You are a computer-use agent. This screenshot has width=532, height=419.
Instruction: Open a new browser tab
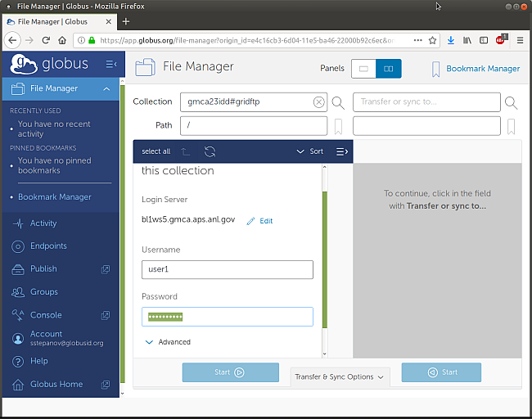coord(126,22)
